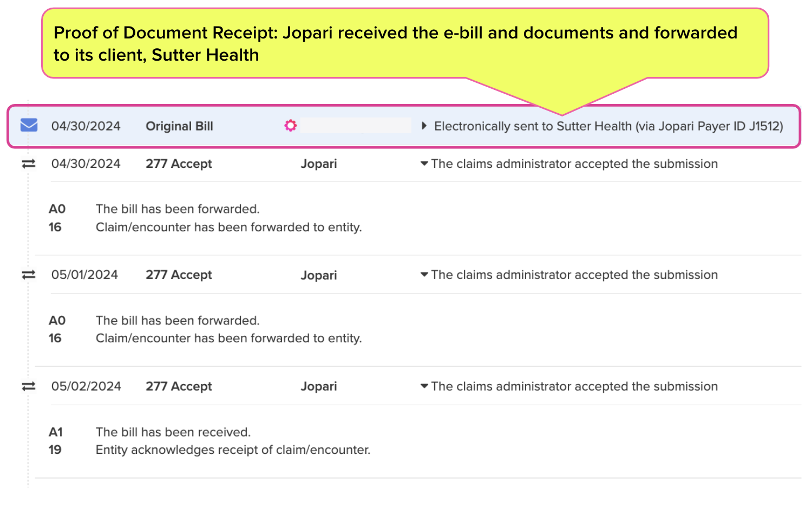
Task: Click Jopari in the 05/01/2024 row
Action: pos(319,275)
